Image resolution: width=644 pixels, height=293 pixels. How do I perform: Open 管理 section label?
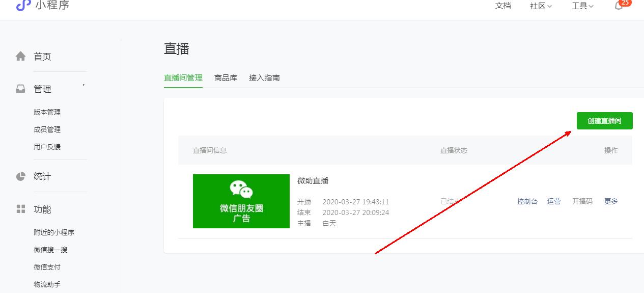coord(42,89)
